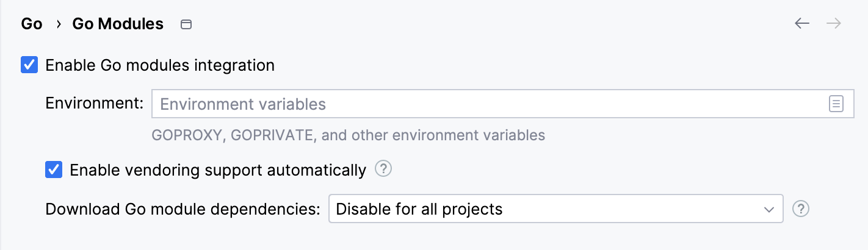Click the GOPROXY, GOPRIVATE hint text
The height and width of the screenshot is (250, 868).
(348, 135)
